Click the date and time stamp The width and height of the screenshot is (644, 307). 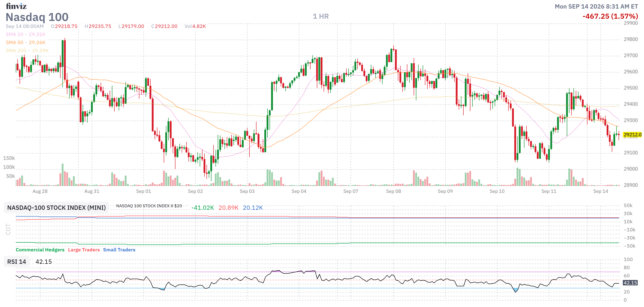pyautogui.click(x=596, y=6)
